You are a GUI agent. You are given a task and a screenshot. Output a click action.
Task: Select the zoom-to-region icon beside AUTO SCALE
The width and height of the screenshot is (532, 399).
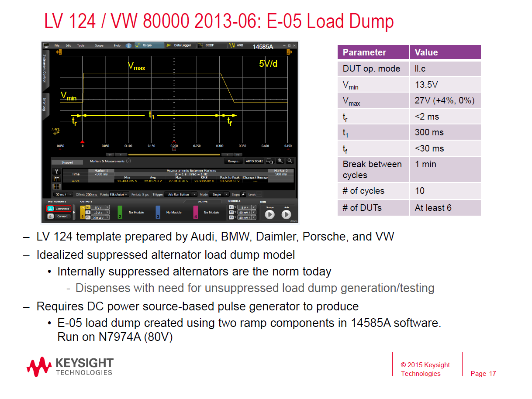click(269, 161)
